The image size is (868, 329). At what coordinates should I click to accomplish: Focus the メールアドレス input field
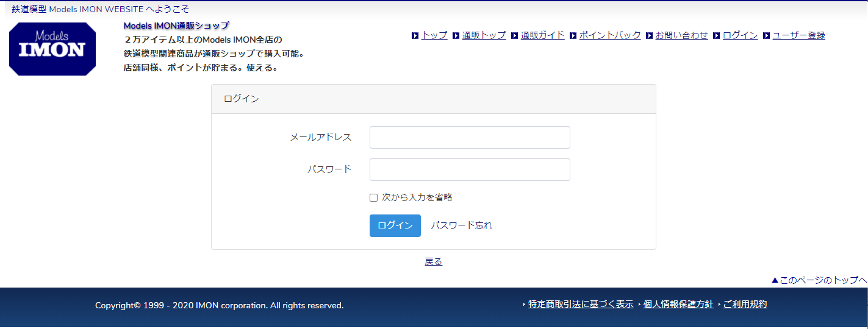tap(470, 137)
